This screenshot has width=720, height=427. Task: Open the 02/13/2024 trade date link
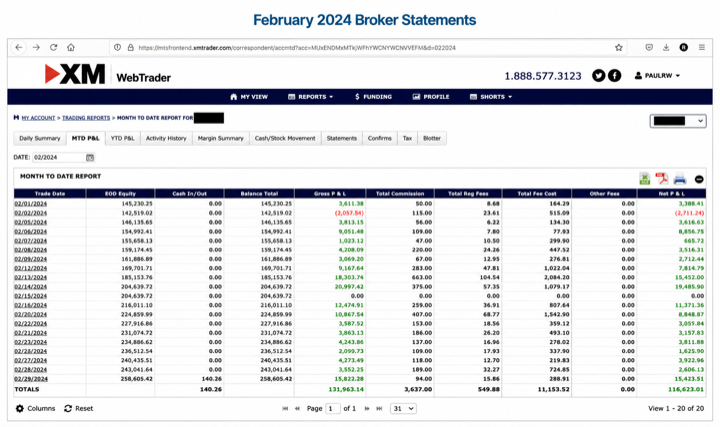31,277
